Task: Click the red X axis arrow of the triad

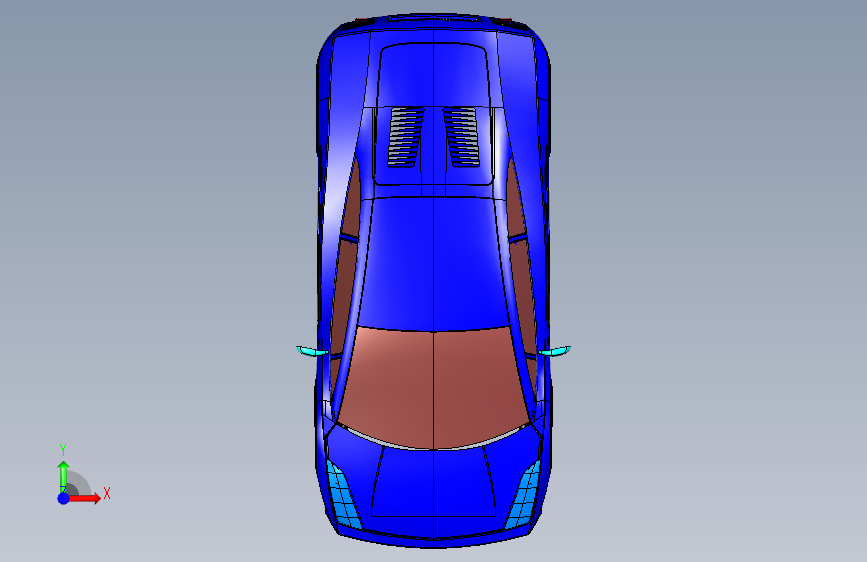Action: [x=84, y=498]
